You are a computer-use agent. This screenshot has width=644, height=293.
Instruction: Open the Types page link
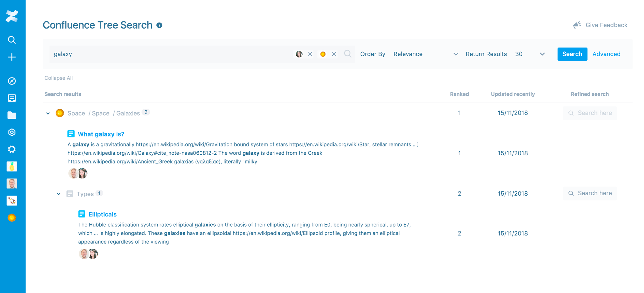(x=85, y=194)
